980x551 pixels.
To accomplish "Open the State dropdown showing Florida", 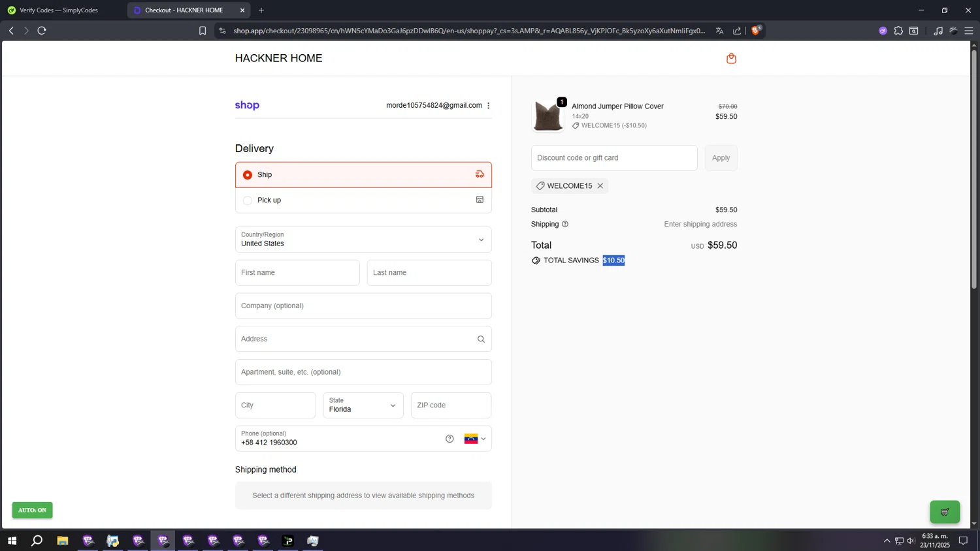I will click(x=363, y=405).
